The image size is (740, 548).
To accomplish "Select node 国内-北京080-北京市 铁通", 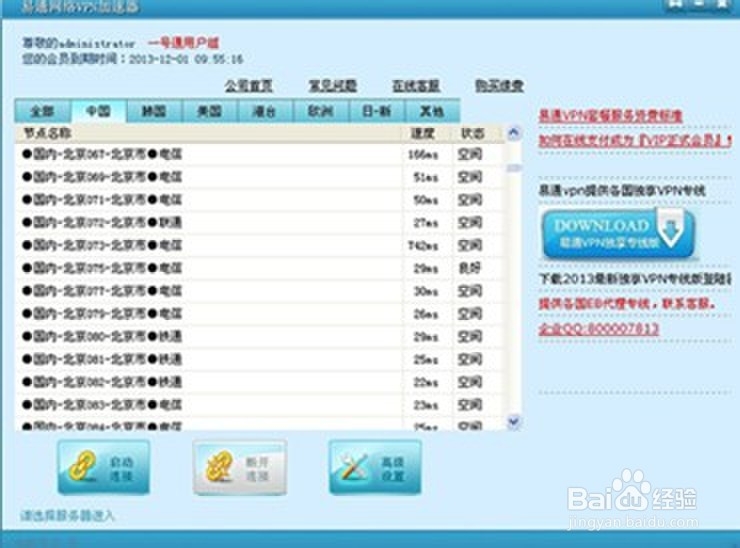I will 261,337.
